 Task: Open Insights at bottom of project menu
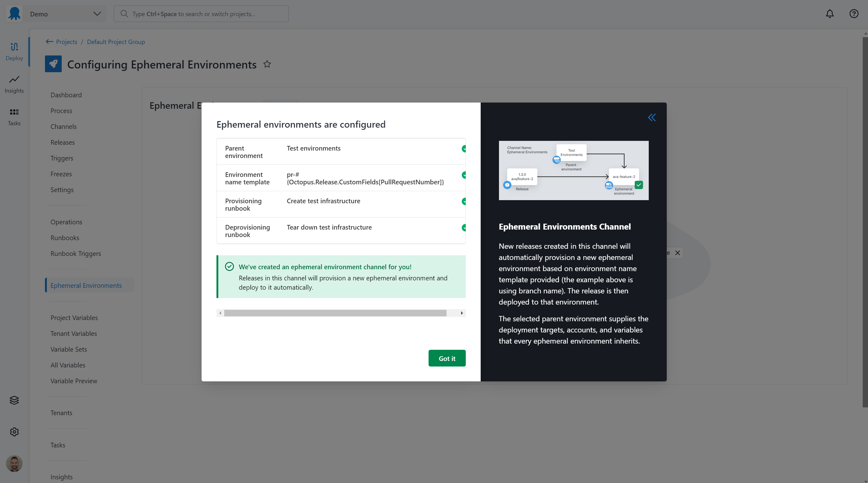61,477
